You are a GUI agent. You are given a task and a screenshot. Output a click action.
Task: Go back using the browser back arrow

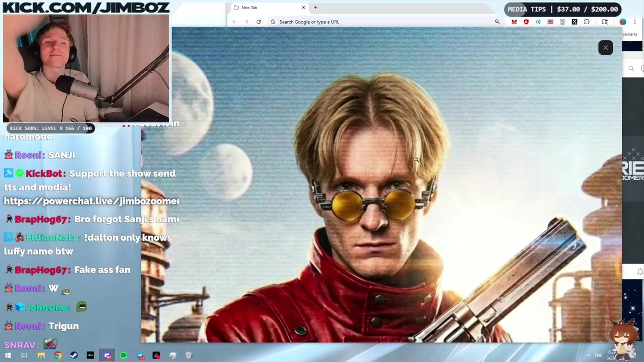click(234, 22)
